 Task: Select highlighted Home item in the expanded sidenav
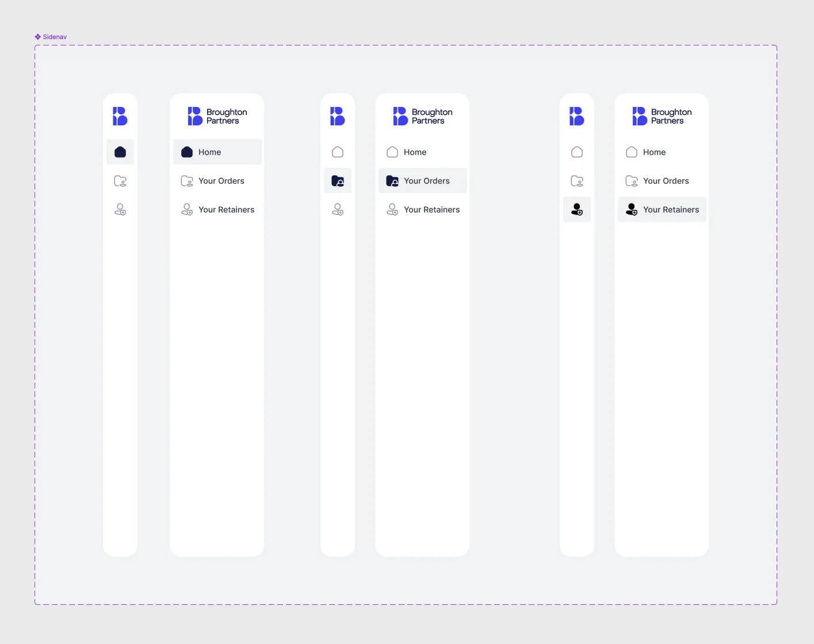(217, 152)
